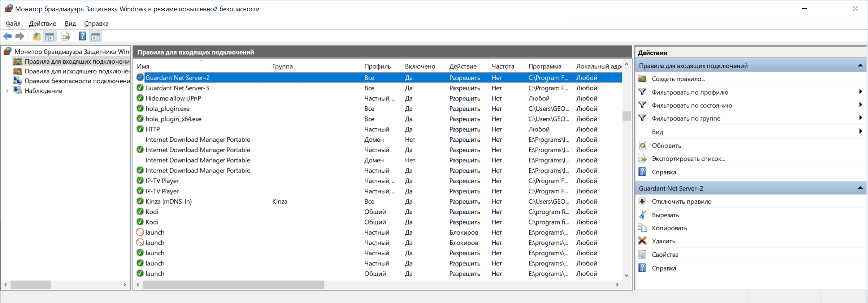This screenshot has width=868, height=303.
Task: Show or hide console tree toolbar button
Action: [49, 36]
